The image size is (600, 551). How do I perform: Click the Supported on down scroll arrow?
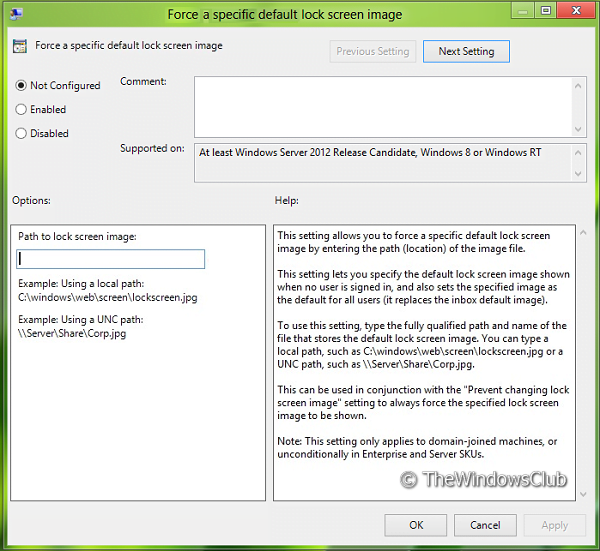tap(578, 174)
